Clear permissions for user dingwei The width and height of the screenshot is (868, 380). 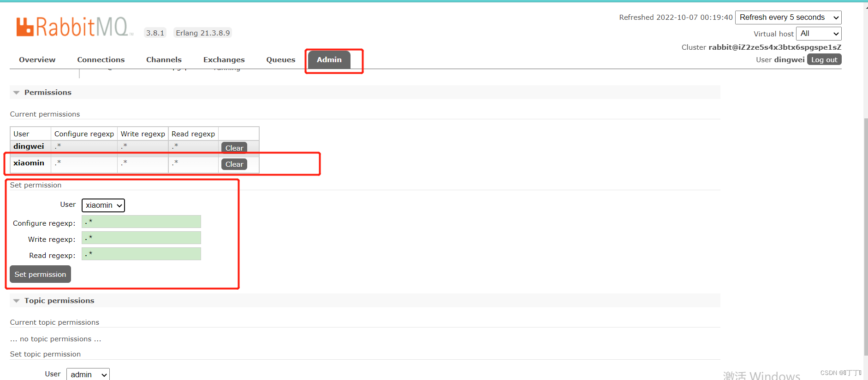(x=234, y=148)
